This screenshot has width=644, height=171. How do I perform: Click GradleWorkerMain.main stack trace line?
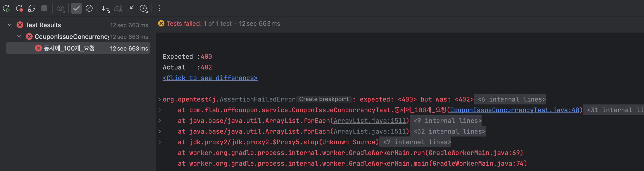point(352,163)
